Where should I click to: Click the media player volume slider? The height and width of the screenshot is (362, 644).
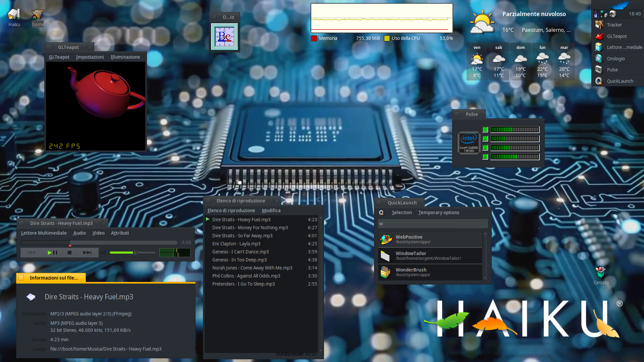tap(132, 252)
